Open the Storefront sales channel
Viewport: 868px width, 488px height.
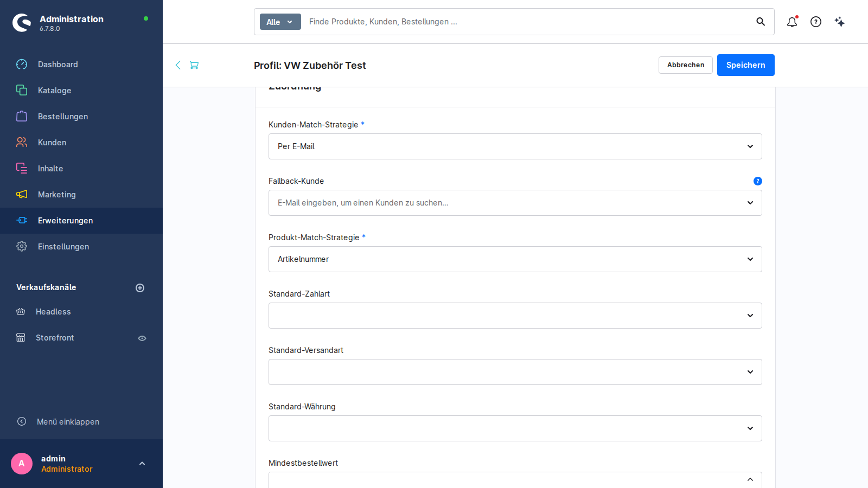[55, 338]
